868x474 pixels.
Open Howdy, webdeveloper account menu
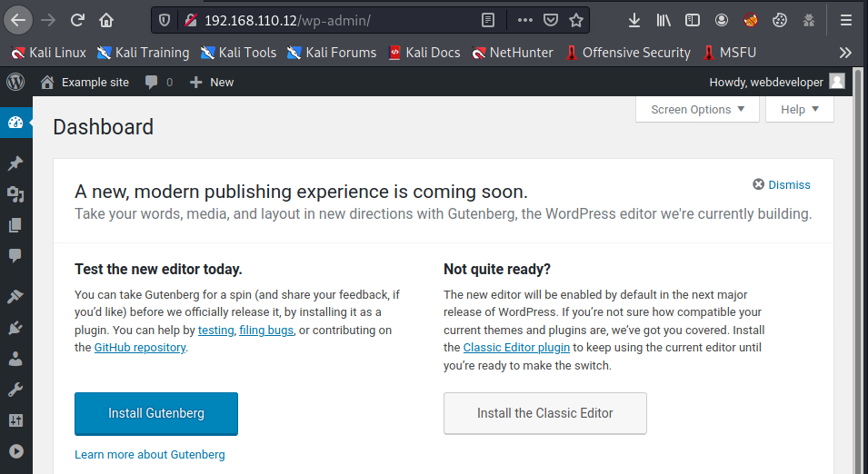pos(776,82)
